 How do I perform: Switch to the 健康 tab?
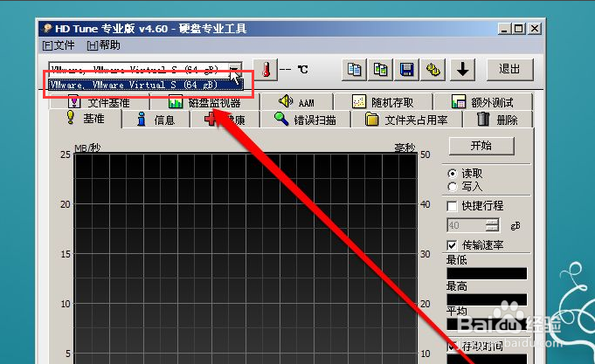tap(225, 120)
